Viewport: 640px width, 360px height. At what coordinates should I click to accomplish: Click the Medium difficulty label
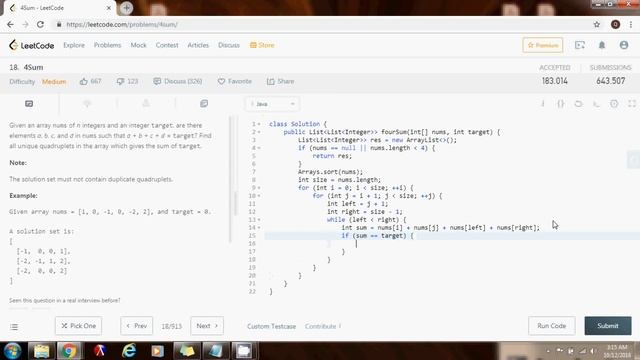tap(54, 82)
